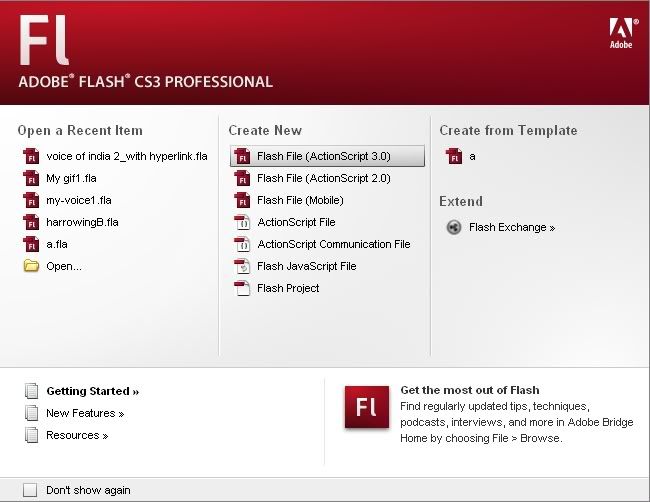Open the New Features » link

point(85,413)
